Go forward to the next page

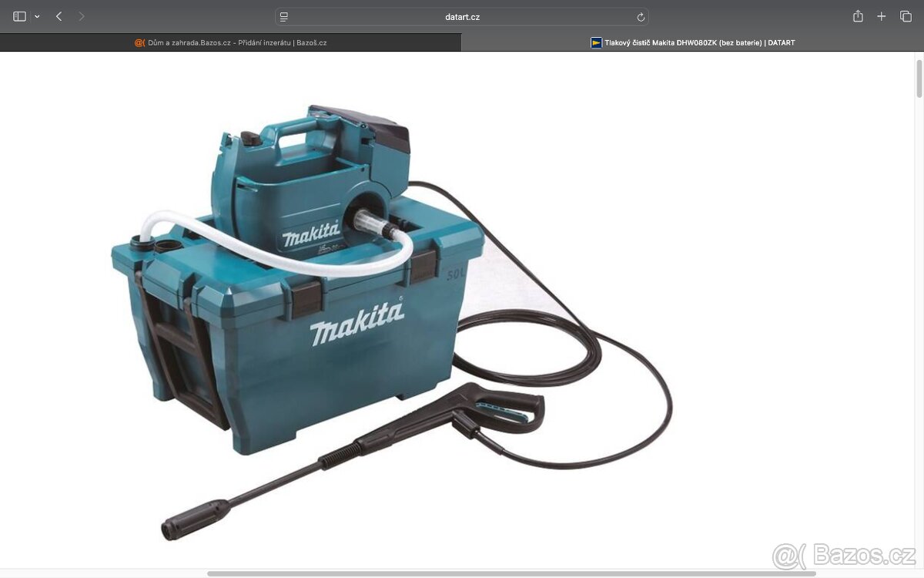click(x=82, y=16)
